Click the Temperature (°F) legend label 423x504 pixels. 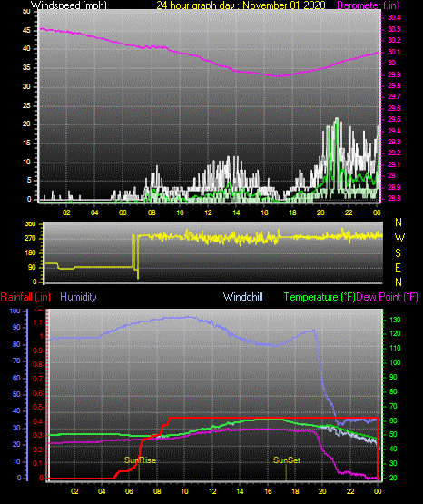coord(320,297)
